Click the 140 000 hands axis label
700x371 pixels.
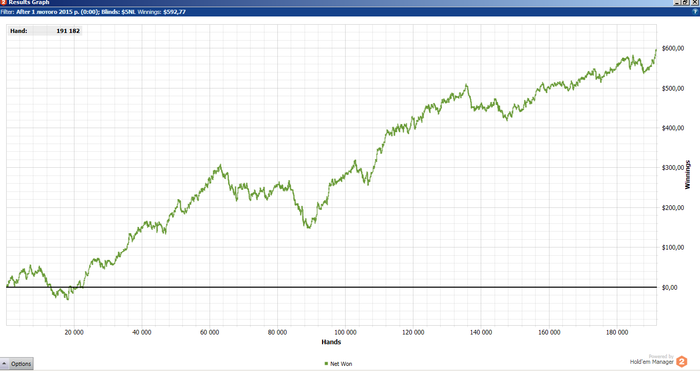481,333
